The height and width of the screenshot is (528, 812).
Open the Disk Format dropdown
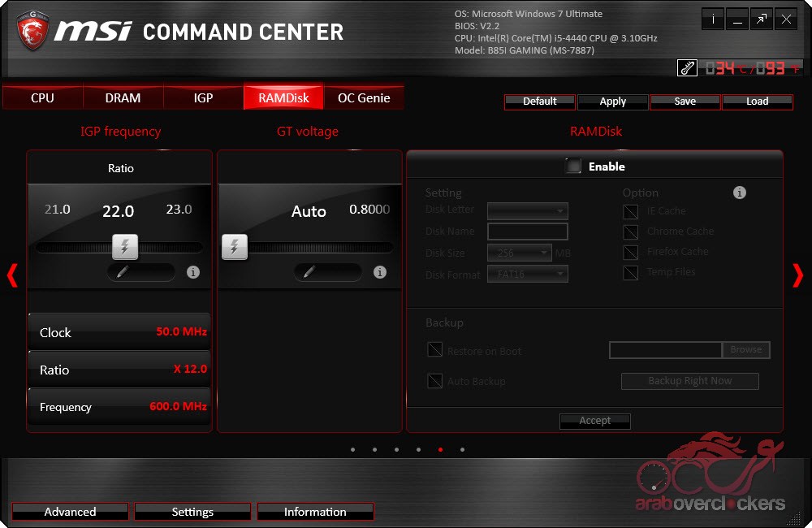click(x=527, y=275)
